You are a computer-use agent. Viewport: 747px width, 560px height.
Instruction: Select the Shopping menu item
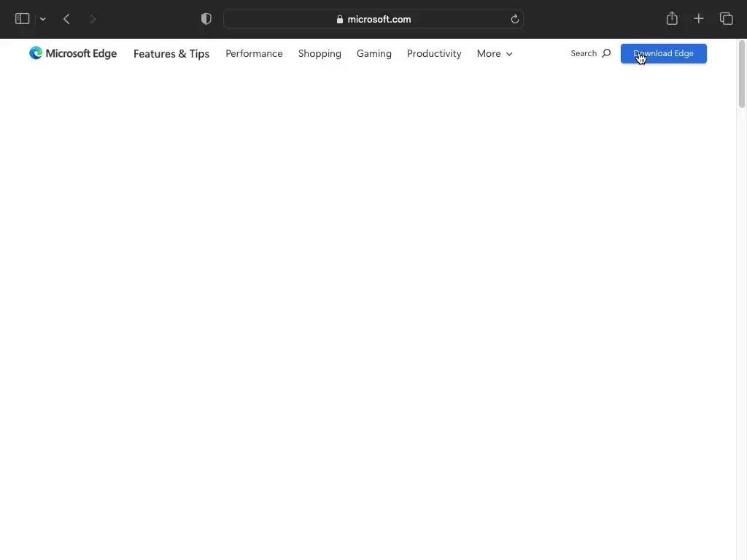point(320,53)
